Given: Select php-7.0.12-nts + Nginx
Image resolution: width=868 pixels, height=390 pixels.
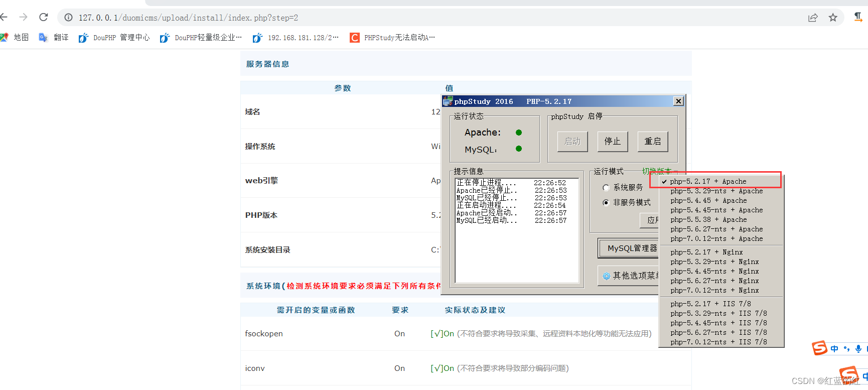Looking at the screenshot, I should click(720, 291).
